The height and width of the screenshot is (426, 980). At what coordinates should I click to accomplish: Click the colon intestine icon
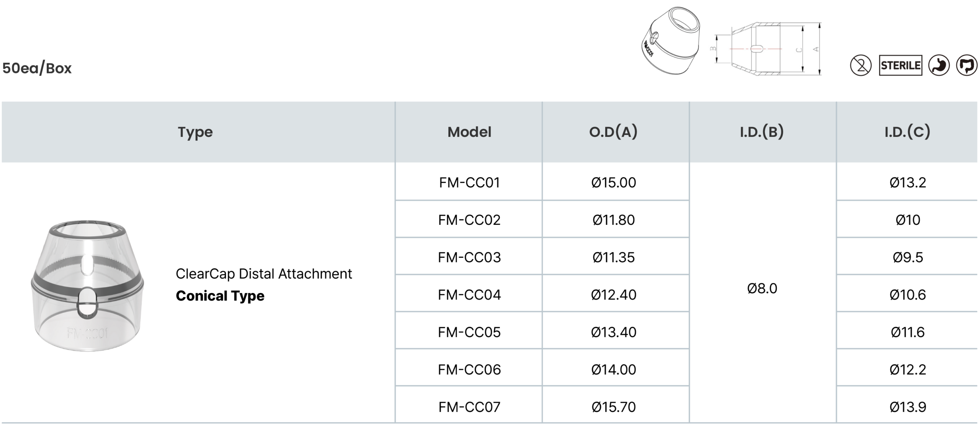click(x=967, y=65)
